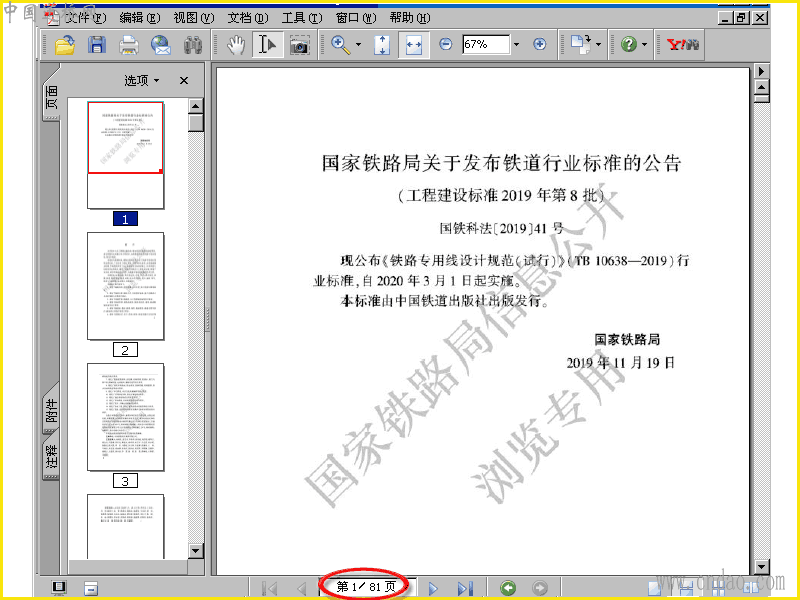Click the zoom in plus button
The height and width of the screenshot is (600, 800).
[539, 44]
